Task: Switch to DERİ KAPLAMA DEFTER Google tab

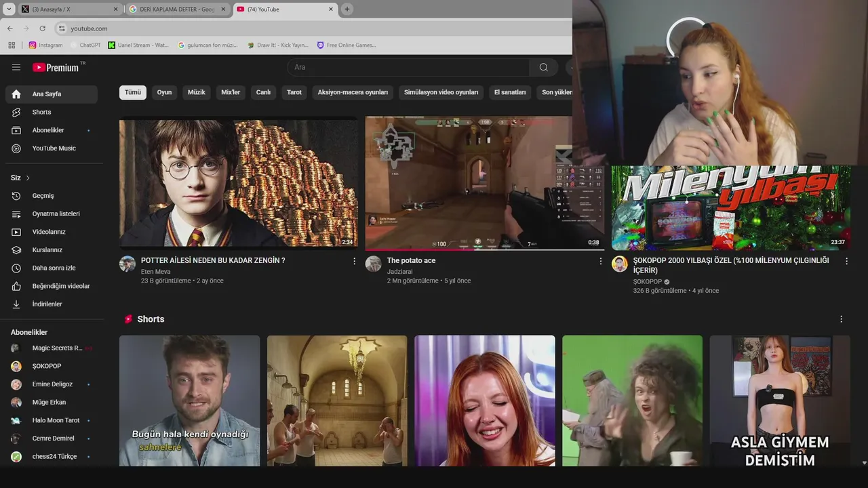Action: pos(177,9)
